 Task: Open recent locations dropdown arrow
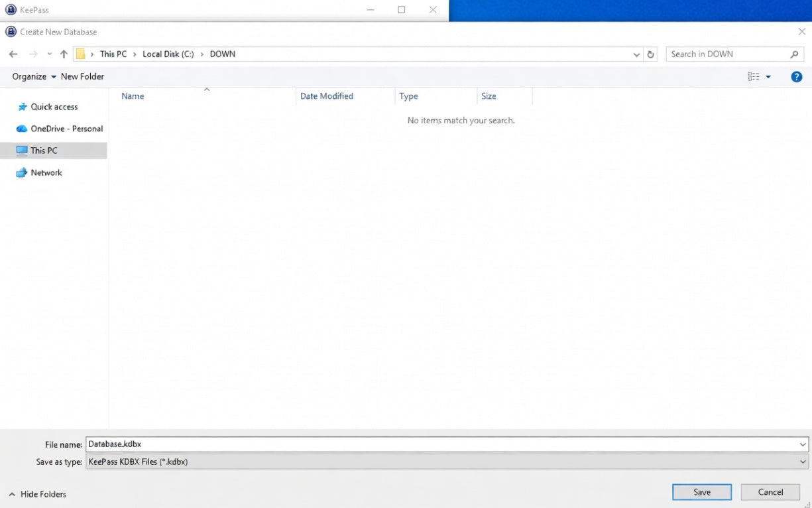49,54
